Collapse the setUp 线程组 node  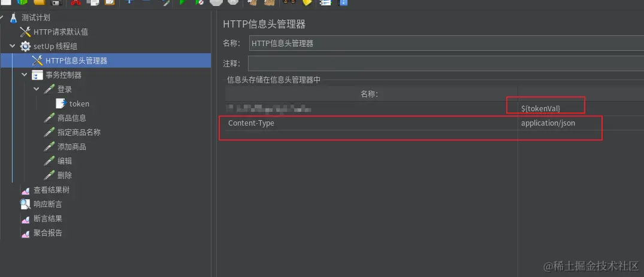[x=13, y=47]
